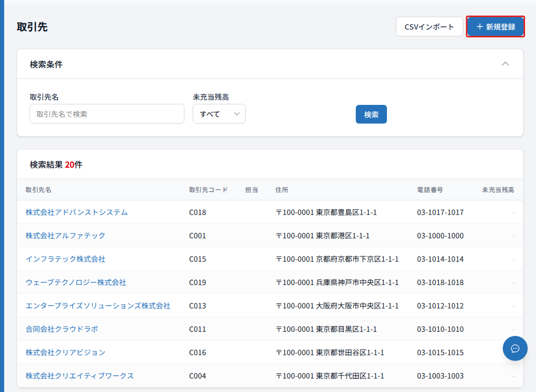Click the address 京都府京都市下京区1-1-1
536x392 pixels.
(357, 259)
